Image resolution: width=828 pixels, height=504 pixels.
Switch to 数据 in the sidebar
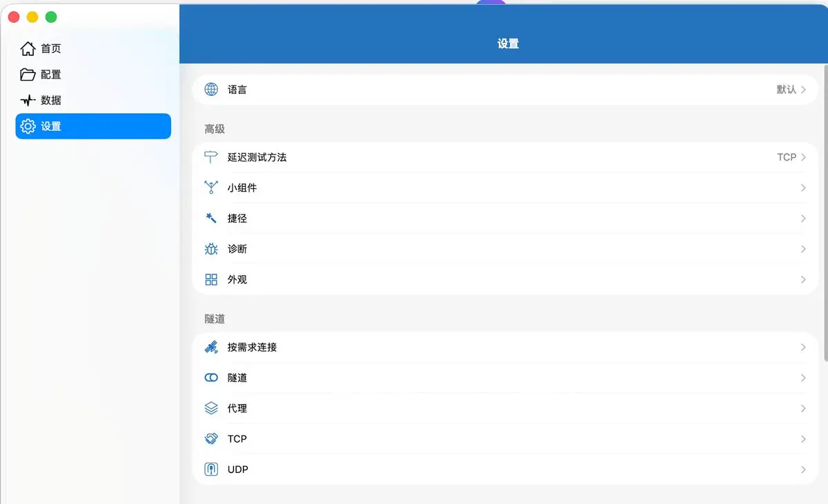click(93, 100)
